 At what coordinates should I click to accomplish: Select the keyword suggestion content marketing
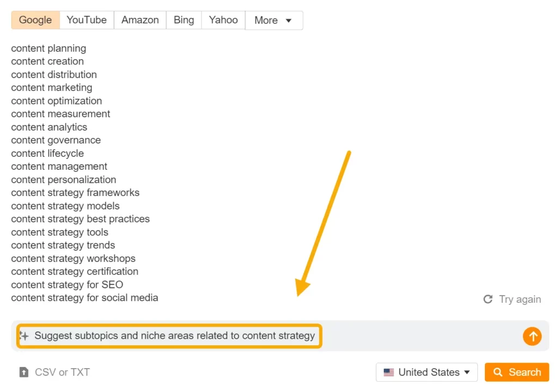tap(51, 87)
